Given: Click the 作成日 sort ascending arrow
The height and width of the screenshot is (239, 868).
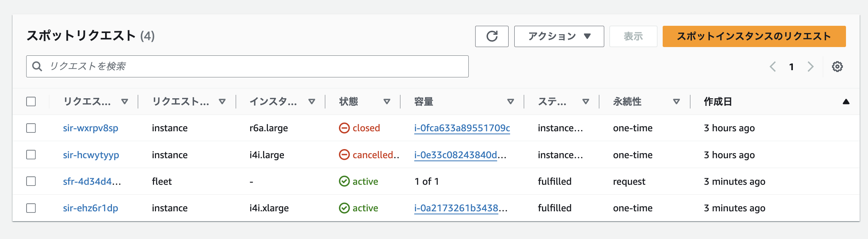Looking at the screenshot, I should pos(846,102).
